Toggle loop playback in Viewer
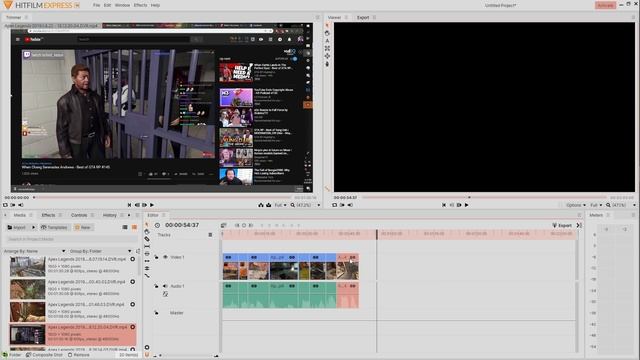Image resolution: width=640 pixels, height=360 pixels. coord(335,205)
